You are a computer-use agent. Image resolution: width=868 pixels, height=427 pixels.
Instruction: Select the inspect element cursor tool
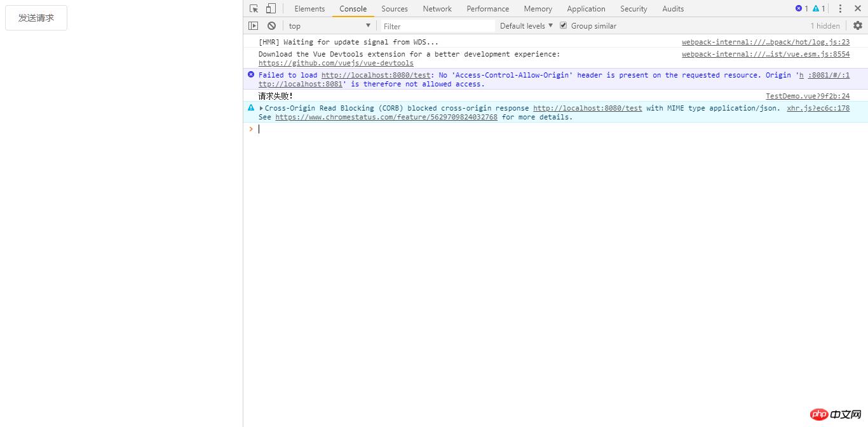pos(254,8)
